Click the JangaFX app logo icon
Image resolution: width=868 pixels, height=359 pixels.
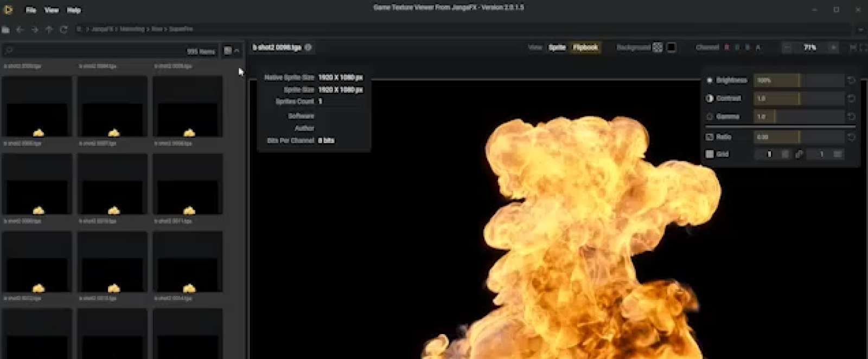[8, 10]
